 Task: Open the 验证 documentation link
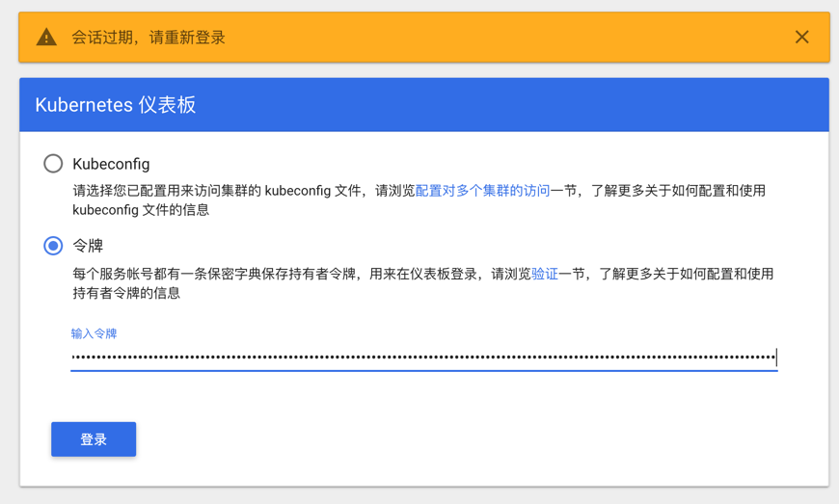click(545, 275)
